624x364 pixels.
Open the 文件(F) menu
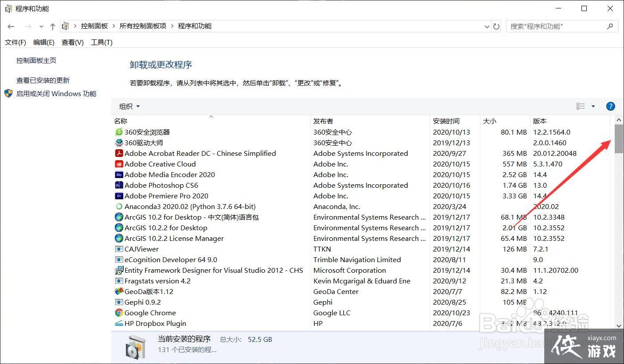click(16, 43)
